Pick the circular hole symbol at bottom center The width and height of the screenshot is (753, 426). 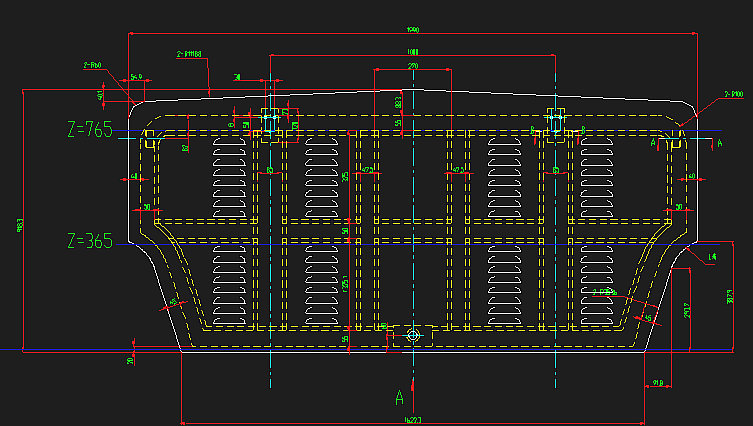[412, 336]
